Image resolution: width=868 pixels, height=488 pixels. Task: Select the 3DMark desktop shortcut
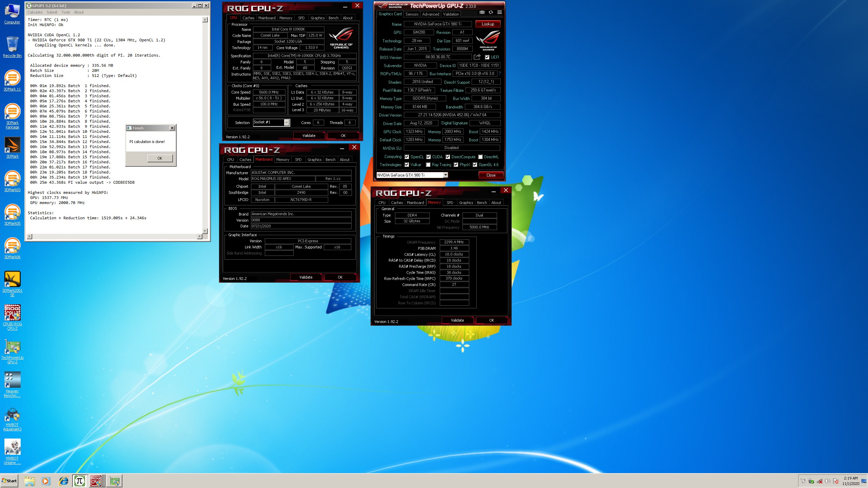[x=12, y=147]
